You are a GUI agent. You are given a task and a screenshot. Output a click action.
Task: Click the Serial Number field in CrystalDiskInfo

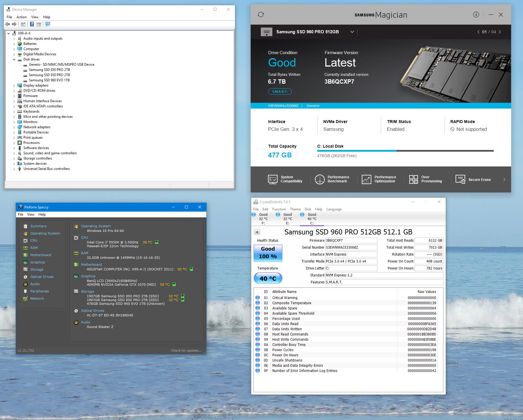coord(351,247)
